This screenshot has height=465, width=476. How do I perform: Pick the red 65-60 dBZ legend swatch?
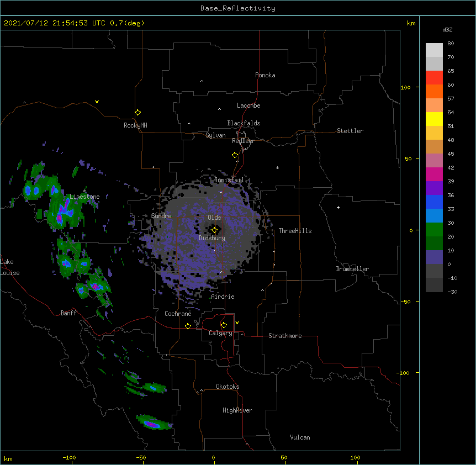click(434, 78)
